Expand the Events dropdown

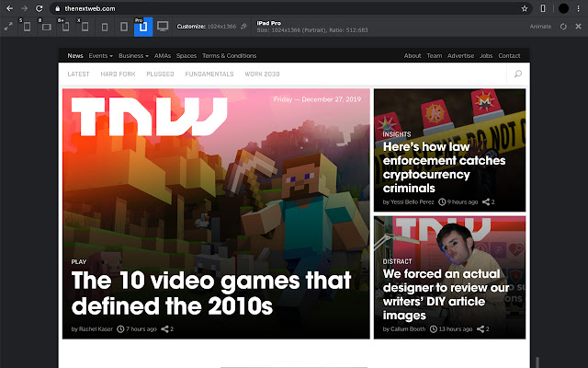(x=100, y=55)
